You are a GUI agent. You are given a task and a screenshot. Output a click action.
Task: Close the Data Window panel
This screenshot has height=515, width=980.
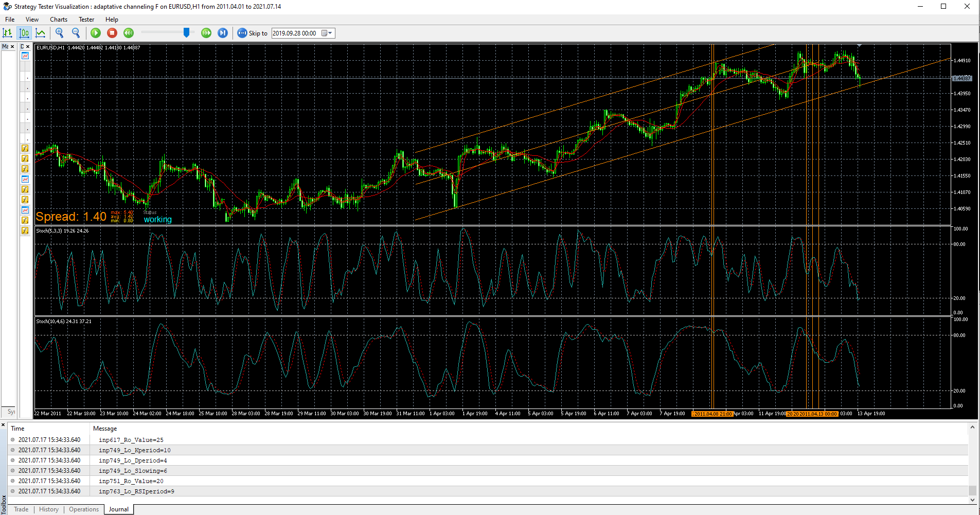pyautogui.click(x=28, y=47)
